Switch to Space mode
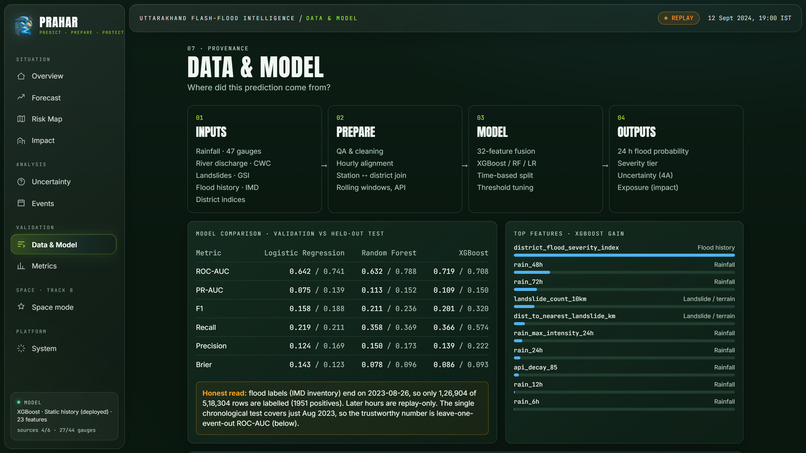This screenshot has height=453, width=806. pyautogui.click(x=63, y=307)
